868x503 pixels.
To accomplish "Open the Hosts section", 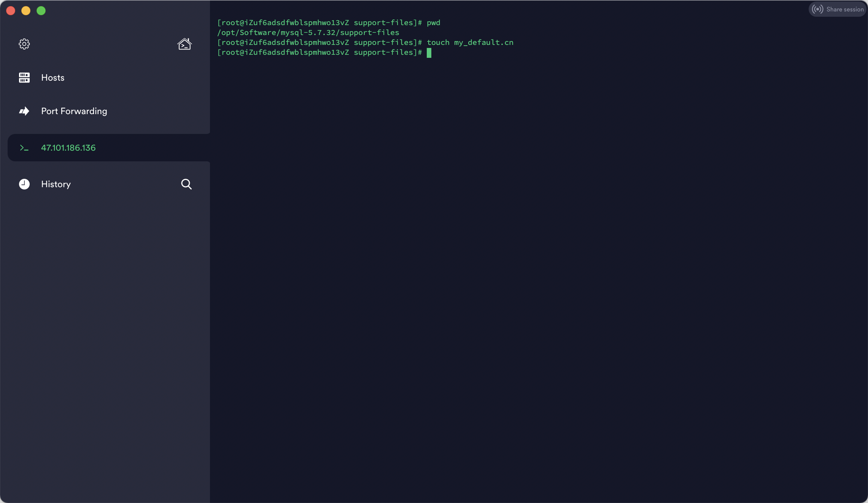I will 53,78.
